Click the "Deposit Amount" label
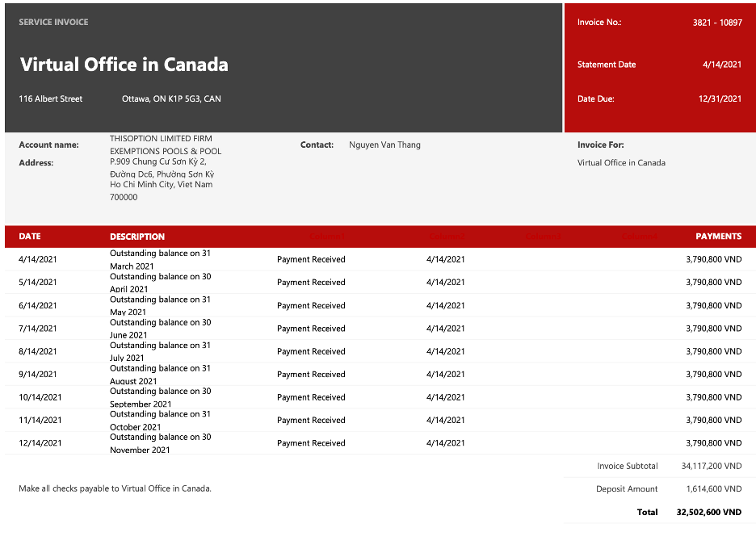The image size is (756, 549). tap(627, 488)
